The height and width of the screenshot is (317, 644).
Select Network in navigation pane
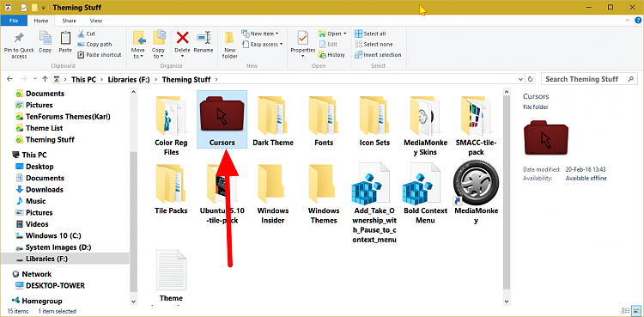point(37,274)
